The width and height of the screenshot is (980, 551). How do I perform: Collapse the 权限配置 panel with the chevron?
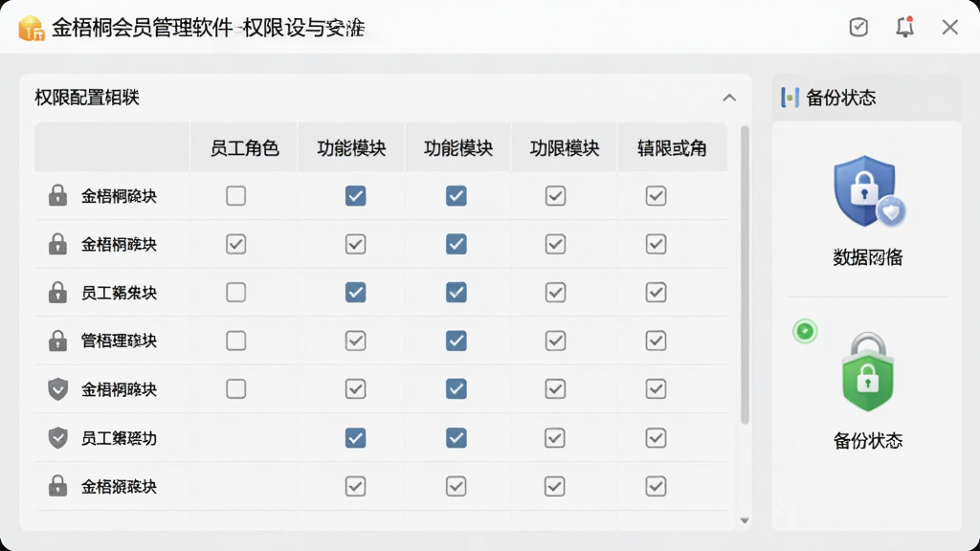point(728,99)
